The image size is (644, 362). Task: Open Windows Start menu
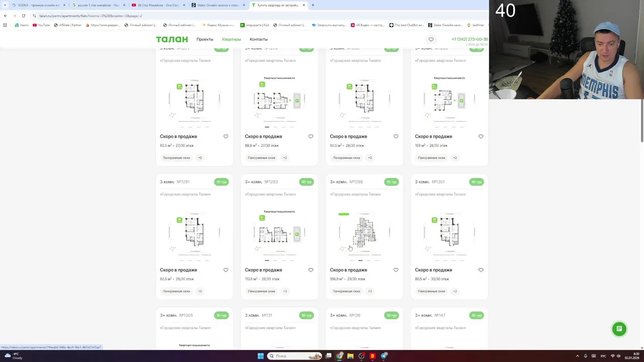click(261, 356)
